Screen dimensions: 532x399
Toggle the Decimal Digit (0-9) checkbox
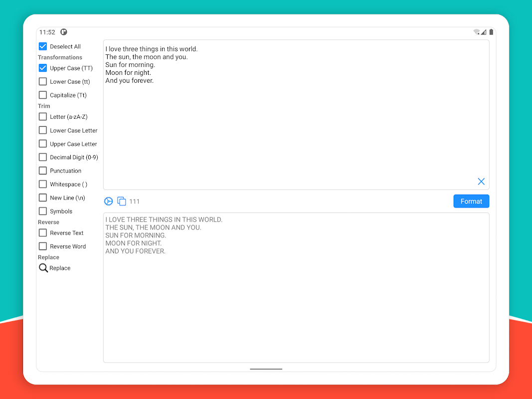click(43, 157)
